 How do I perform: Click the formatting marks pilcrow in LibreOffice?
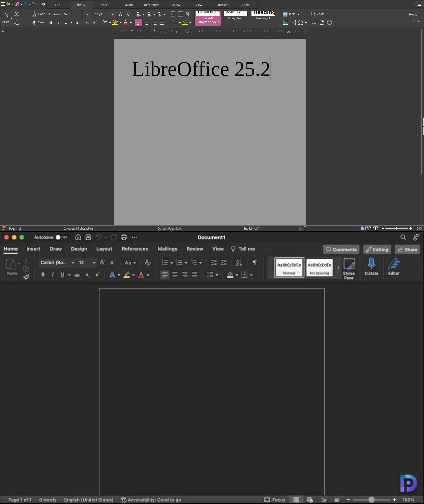pyautogui.click(x=188, y=14)
